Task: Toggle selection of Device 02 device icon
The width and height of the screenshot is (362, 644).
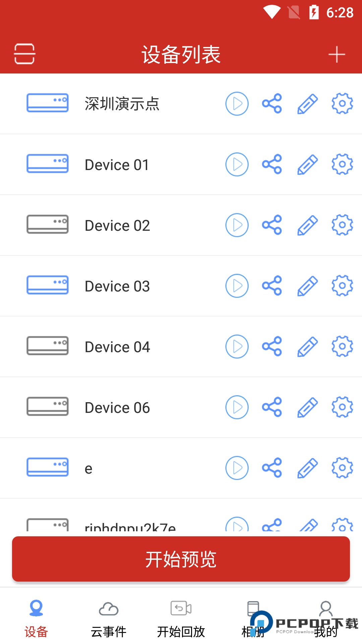Action: pos(48,224)
